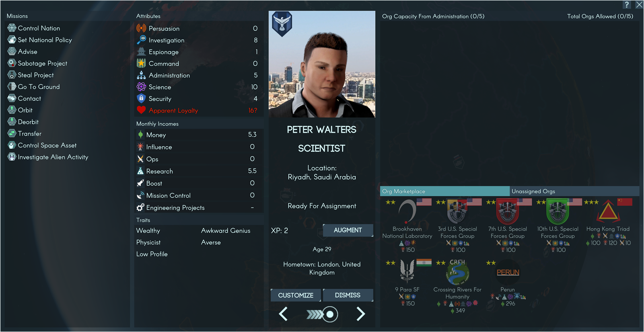The height and width of the screenshot is (332, 644).
Task: Click the AUGMENT button
Action: [348, 230]
